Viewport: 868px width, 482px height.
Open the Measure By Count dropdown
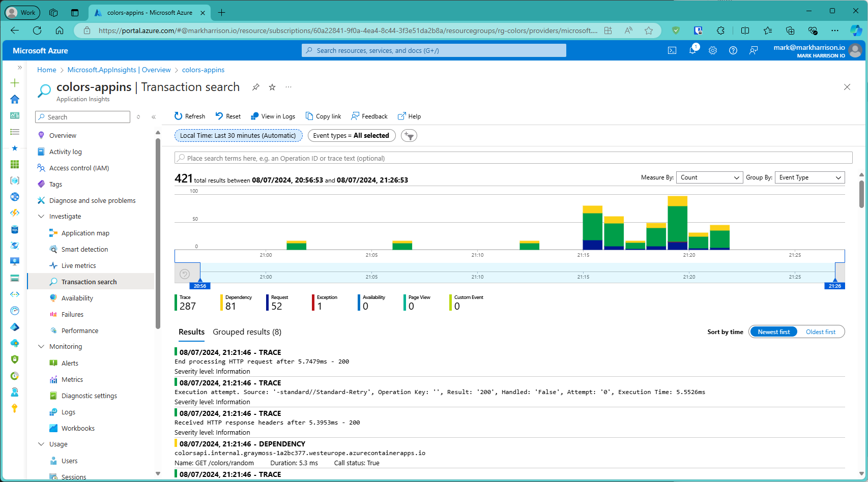(x=709, y=177)
